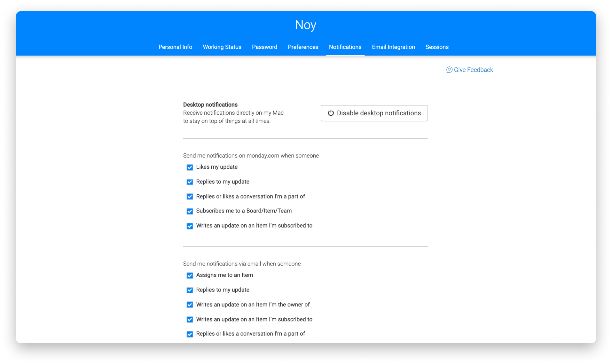Disable desktop notifications button

click(374, 113)
